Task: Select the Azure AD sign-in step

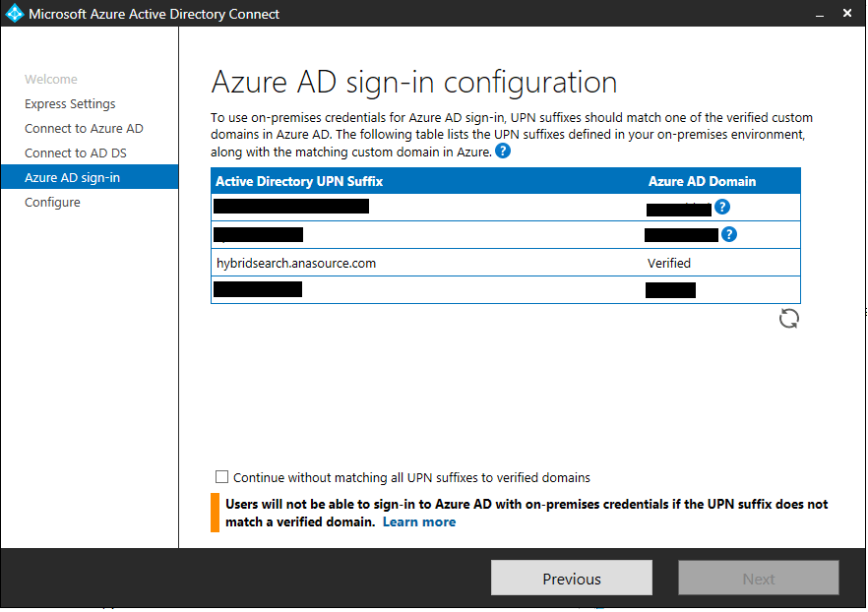Action: pyautogui.click(x=90, y=177)
